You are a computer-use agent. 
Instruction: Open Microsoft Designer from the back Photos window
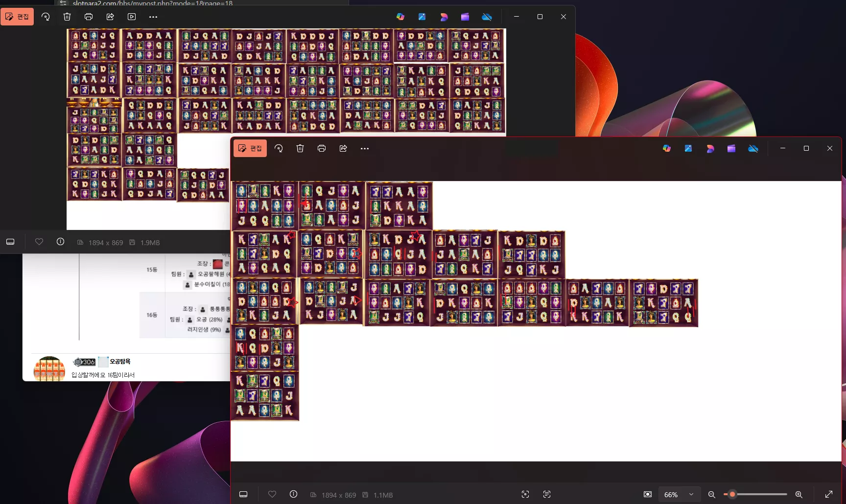[x=444, y=17]
